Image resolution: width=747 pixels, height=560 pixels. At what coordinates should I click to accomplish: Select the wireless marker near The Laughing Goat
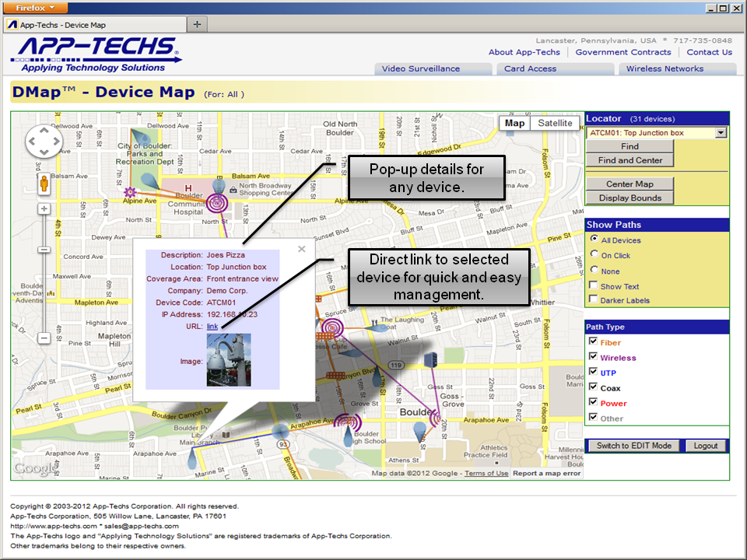coord(332,328)
